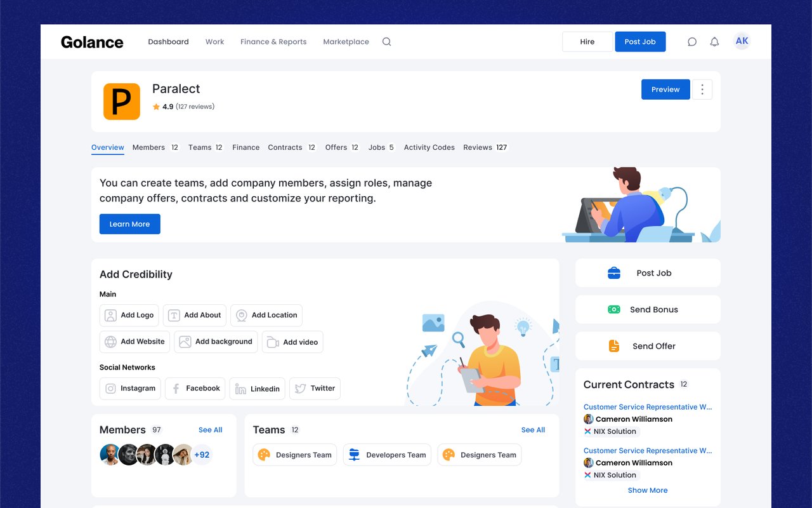Viewport: 812px width, 508px height.
Task: Connect the Facebook social network
Action: click(195, 389)
